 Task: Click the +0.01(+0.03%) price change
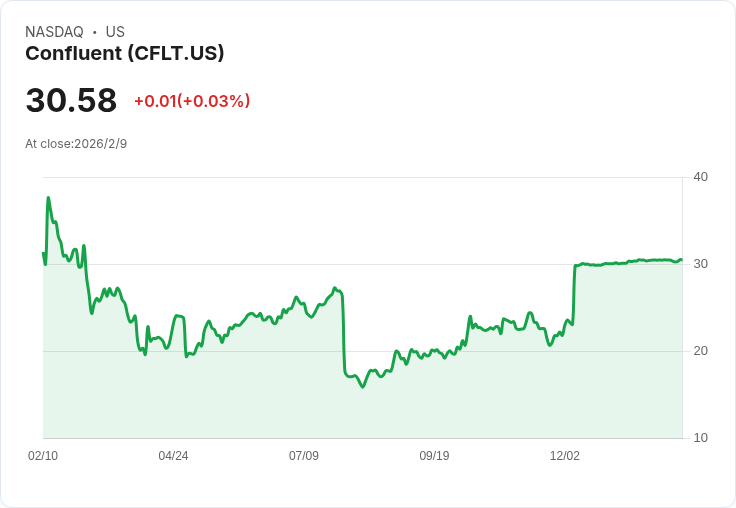(x=192, y=101)
